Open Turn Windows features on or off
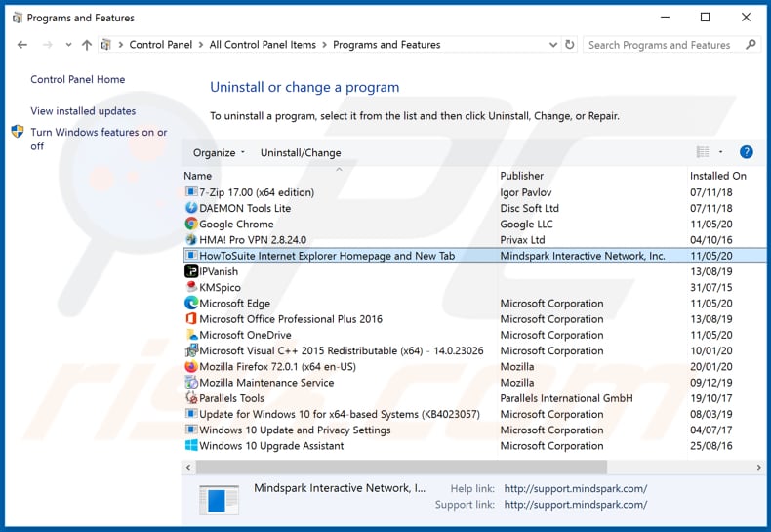The height and width of the screenshot is (532, 771). click(x=99, y=140)
